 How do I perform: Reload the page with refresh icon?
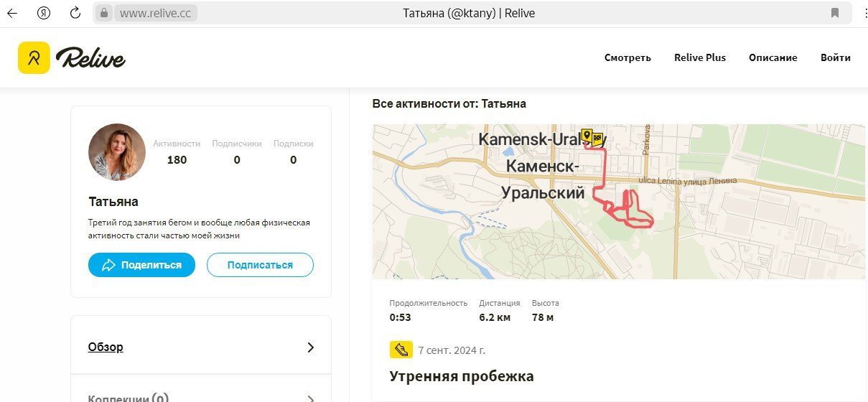coord(75,13)
